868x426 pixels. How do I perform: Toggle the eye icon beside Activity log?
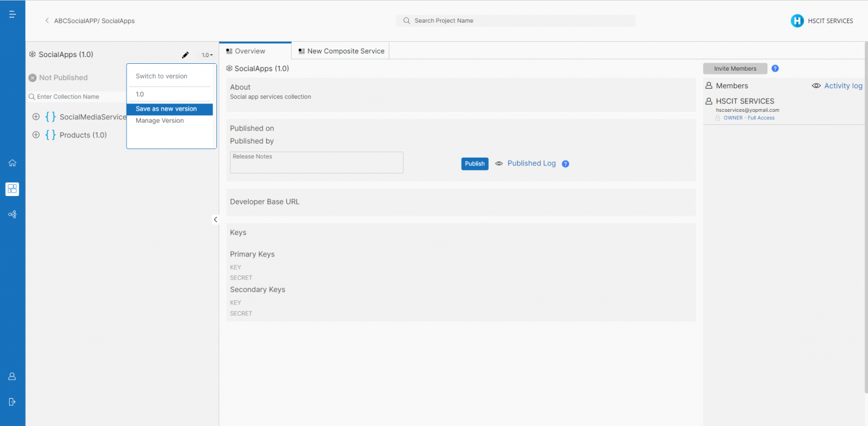click(x=816, y=85)
